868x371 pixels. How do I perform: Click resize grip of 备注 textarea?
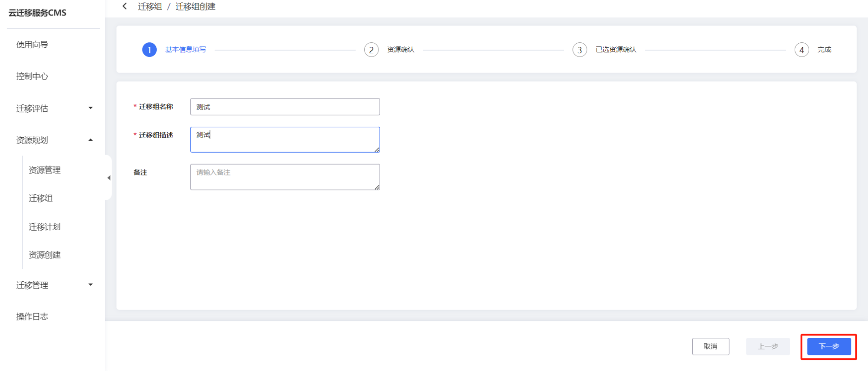point(377,187)
